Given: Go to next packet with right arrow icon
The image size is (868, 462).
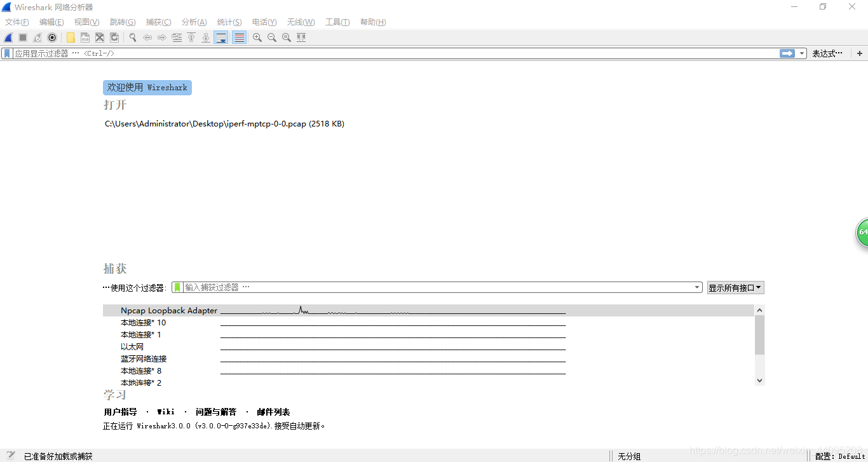Looking at the screenshot, I should click(162, 37).
